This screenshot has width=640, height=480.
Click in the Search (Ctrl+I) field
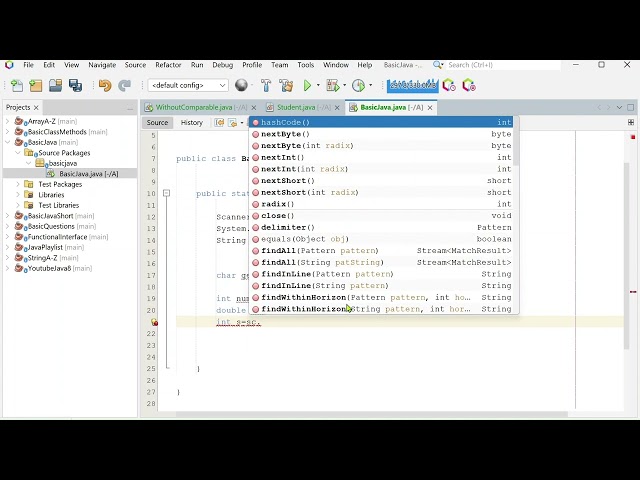coord(503,65)
